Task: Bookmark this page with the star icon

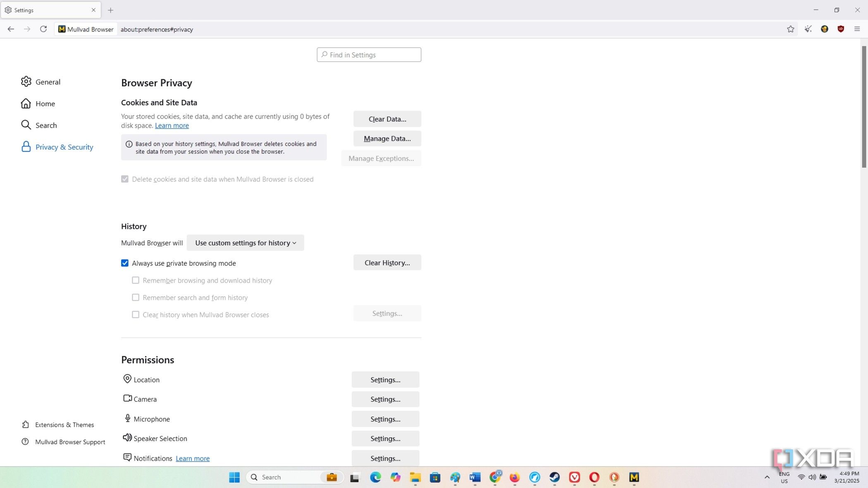Action: [790, 29]
